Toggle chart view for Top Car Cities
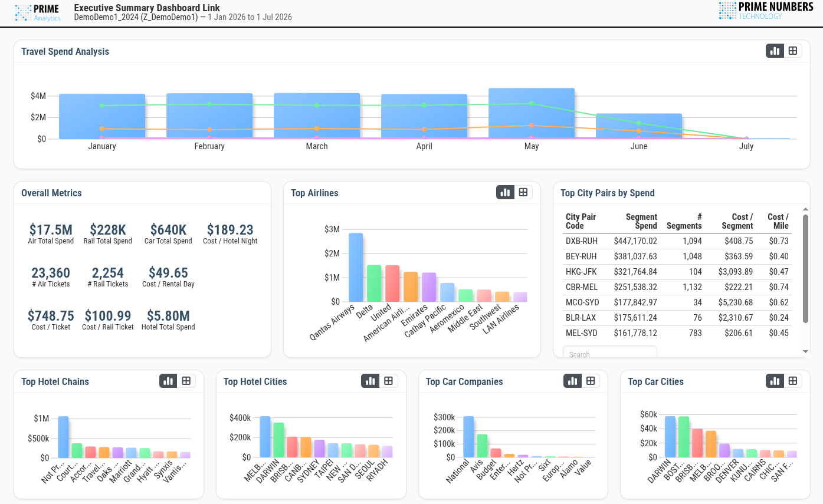 pyautogui.click(x=775, y=381)
